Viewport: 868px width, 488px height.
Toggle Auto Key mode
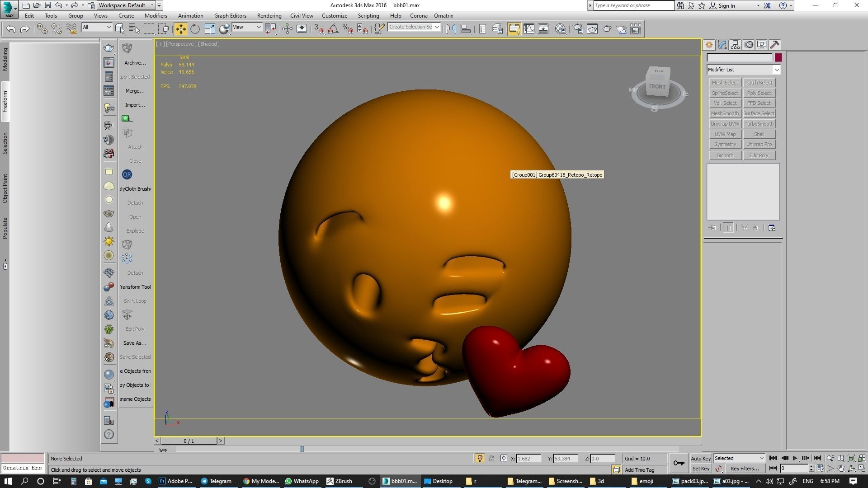point(700,459)
